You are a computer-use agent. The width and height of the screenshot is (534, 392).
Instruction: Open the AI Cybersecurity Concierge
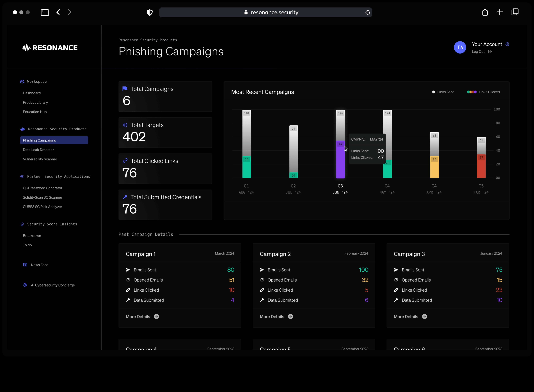point(53,285)
